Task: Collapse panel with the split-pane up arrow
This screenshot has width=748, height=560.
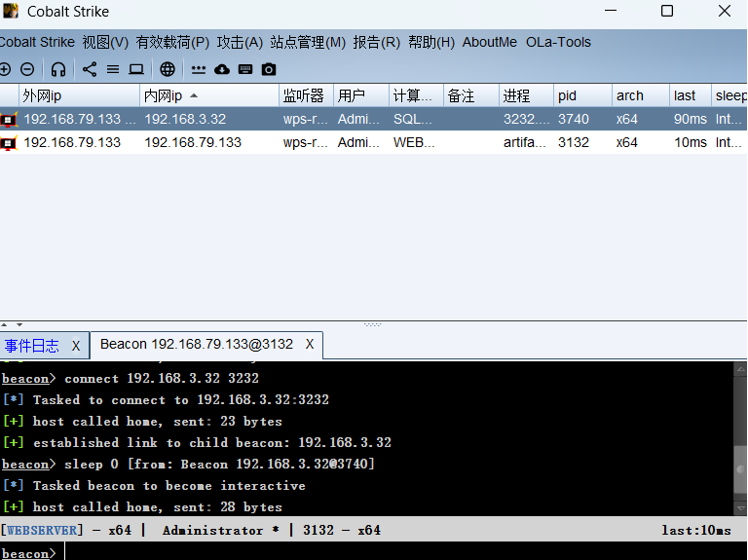Action: tap(4, 325)
